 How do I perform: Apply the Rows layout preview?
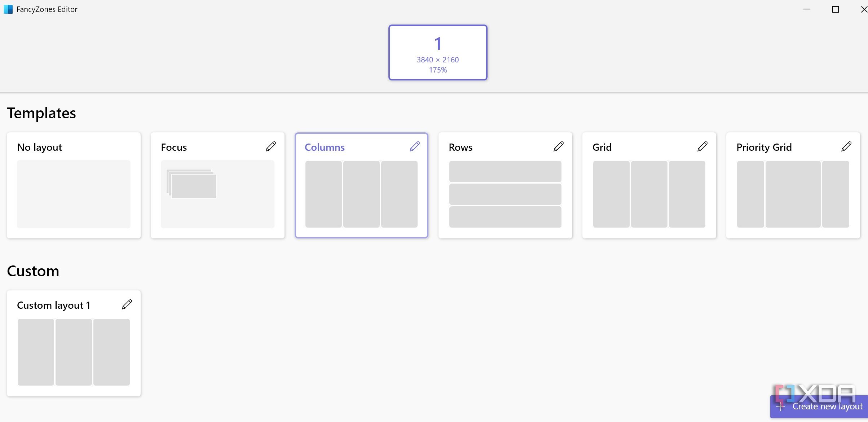pos(505,194)
